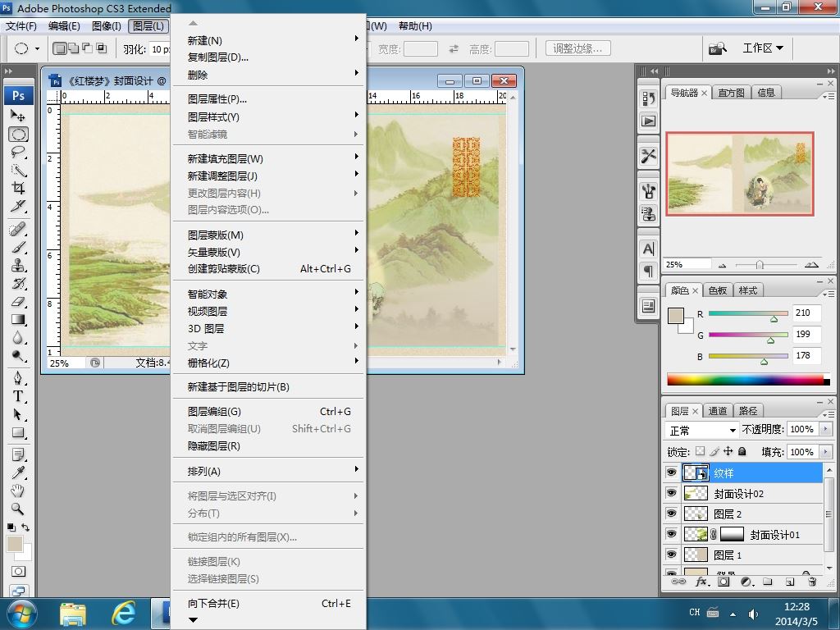This screenshot has width=840, height=630.
Task: Hide the 封面设计01 layer
Action: (x=671, y=534)
